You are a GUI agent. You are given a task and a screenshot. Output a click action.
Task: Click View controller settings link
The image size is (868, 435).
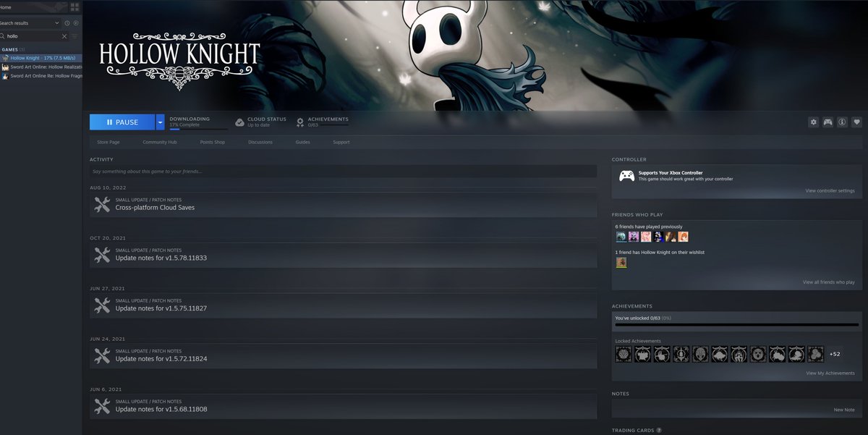(x=830, y=191)
